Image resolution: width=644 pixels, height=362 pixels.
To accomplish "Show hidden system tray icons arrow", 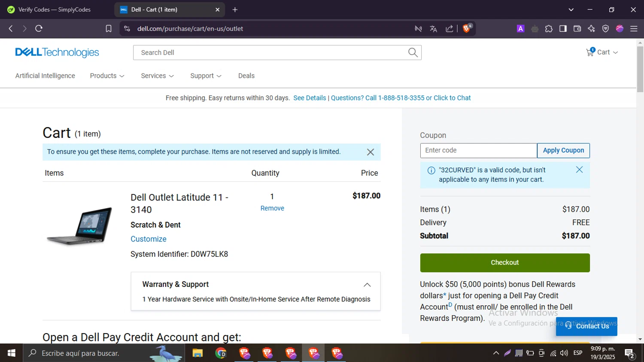I will click(496, 353).
